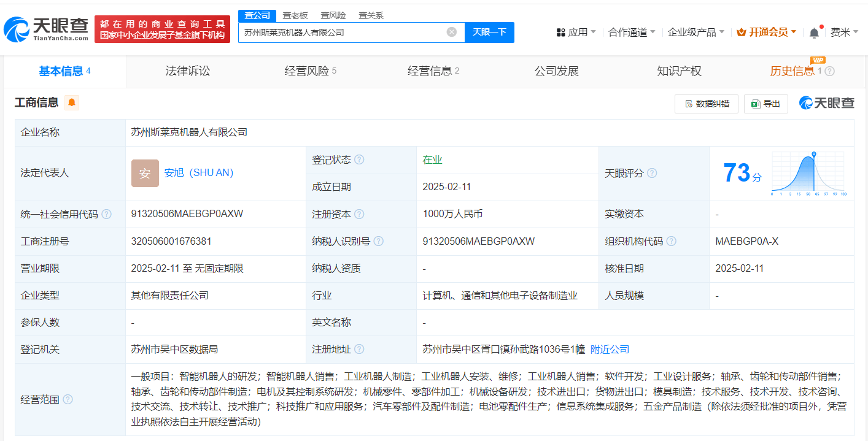868x441 pixels.
Task: Open legal representative 安旭 link
Action: [x=199, y=173]
